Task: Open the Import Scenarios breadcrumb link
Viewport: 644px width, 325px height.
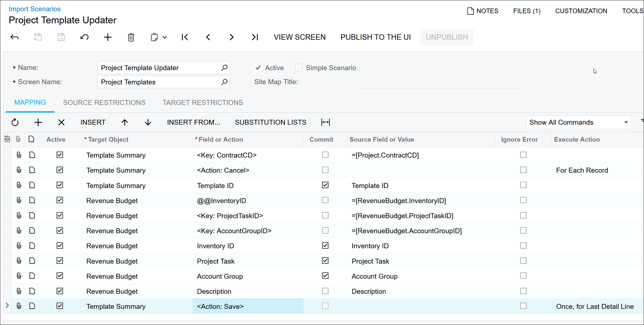Action: pyautogui.click(x=35, y=9)
